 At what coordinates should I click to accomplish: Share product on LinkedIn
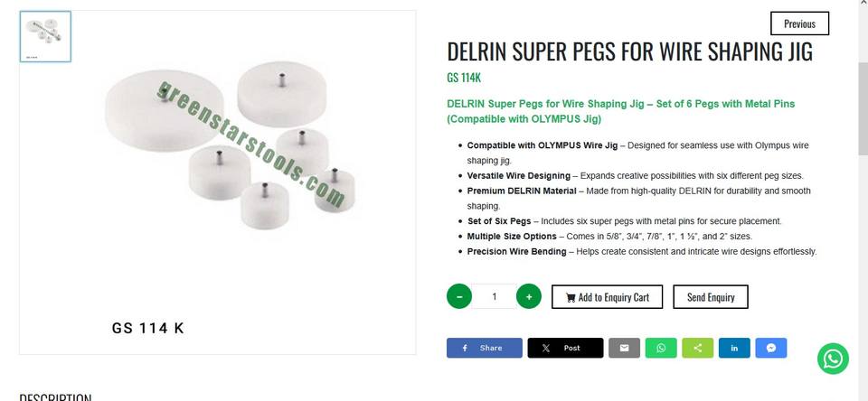[734, 348]
